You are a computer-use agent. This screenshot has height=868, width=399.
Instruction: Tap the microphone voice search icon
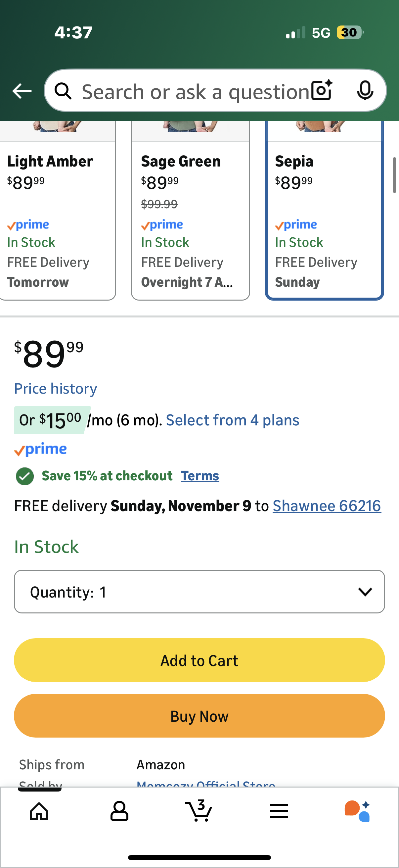coord(365,90)
